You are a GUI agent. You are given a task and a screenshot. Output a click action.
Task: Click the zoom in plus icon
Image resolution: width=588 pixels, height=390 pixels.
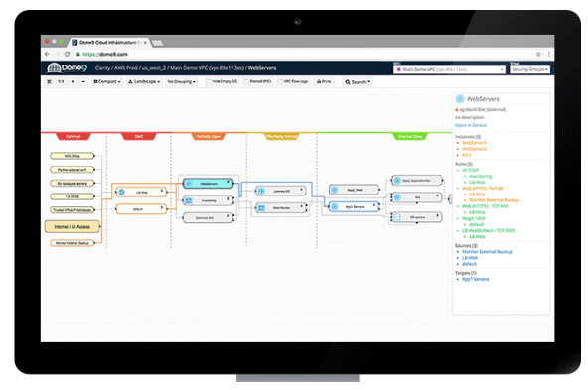tap(73, 81)
